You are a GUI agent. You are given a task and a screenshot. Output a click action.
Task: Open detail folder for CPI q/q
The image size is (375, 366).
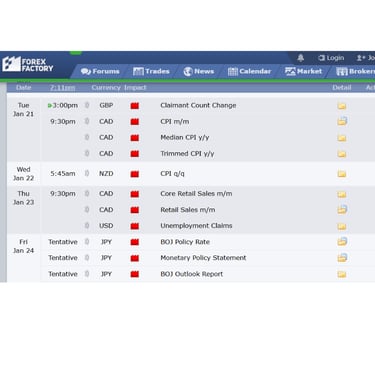tap(342, 174)
